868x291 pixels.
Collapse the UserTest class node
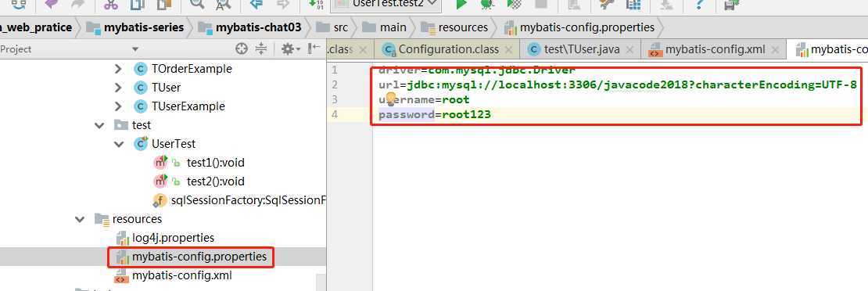pos(118,144)
